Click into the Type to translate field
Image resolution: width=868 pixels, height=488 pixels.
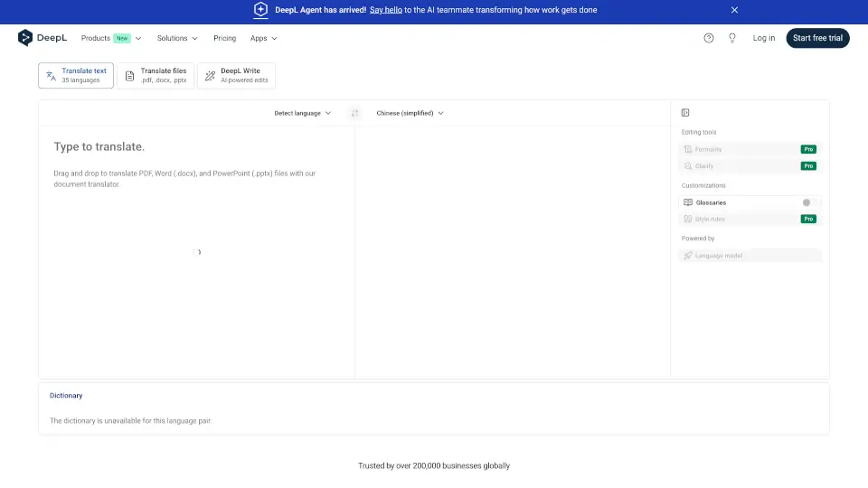point(196,252)
